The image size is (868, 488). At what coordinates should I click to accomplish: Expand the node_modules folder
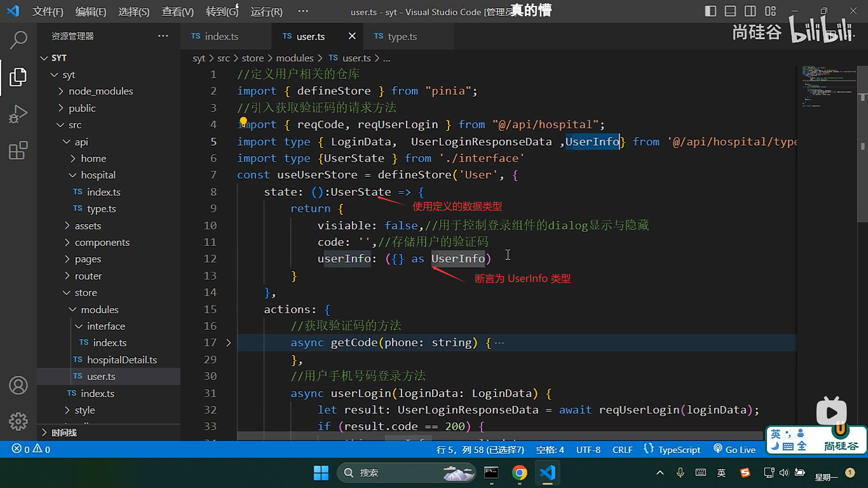pyautogui.click(x=100, y=91)
